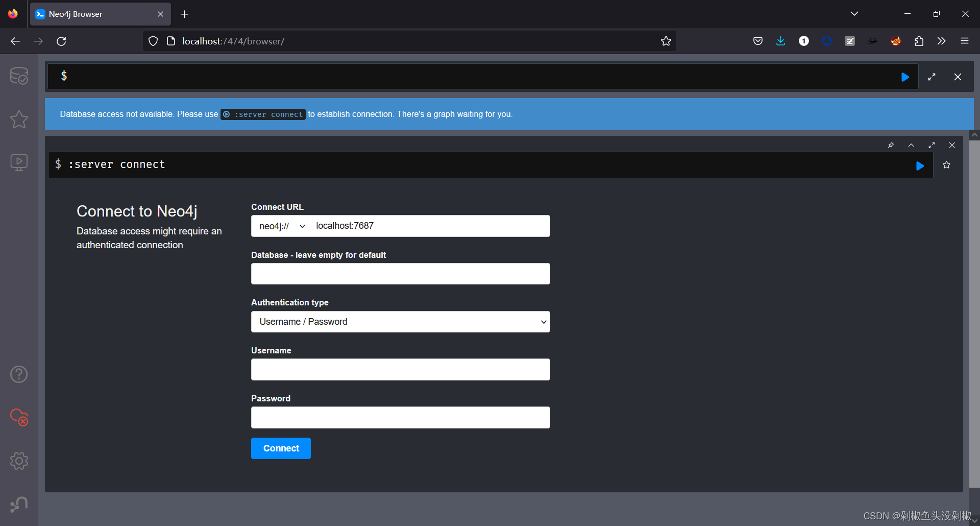Open the Database Information sidebar icon
Image resolution: width=980 pixels, height=526 pixels.
pos(19,76)
